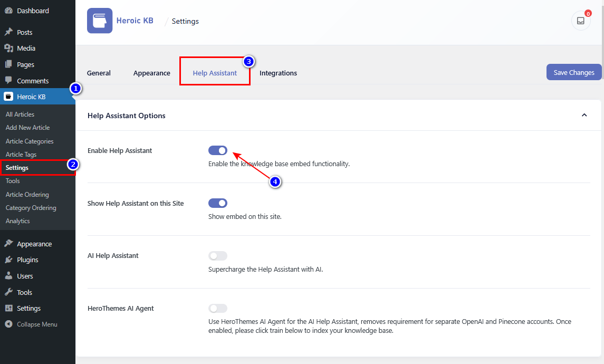604x364 pixels.
Task: Click the HeroThemes AI Agent label
Action: tap(120, 308)
